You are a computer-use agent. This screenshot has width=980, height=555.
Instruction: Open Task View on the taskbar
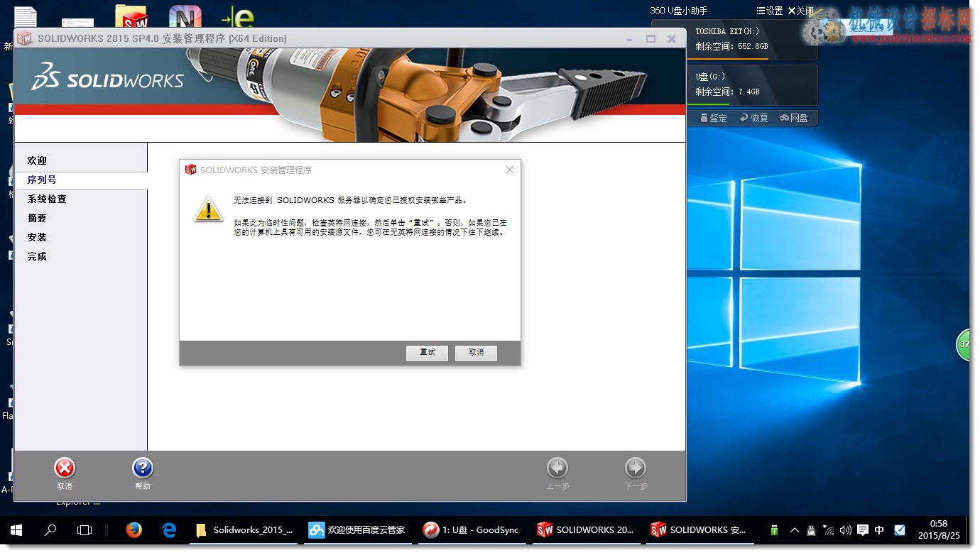(85, 530)
